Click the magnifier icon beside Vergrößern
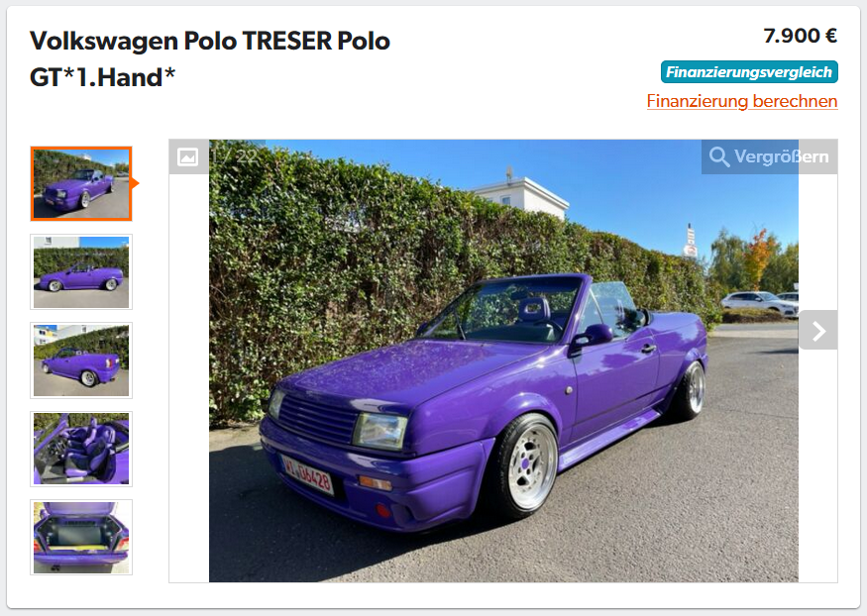The height and width of the screenshot is (616, 867). click(x=718, y=156)
